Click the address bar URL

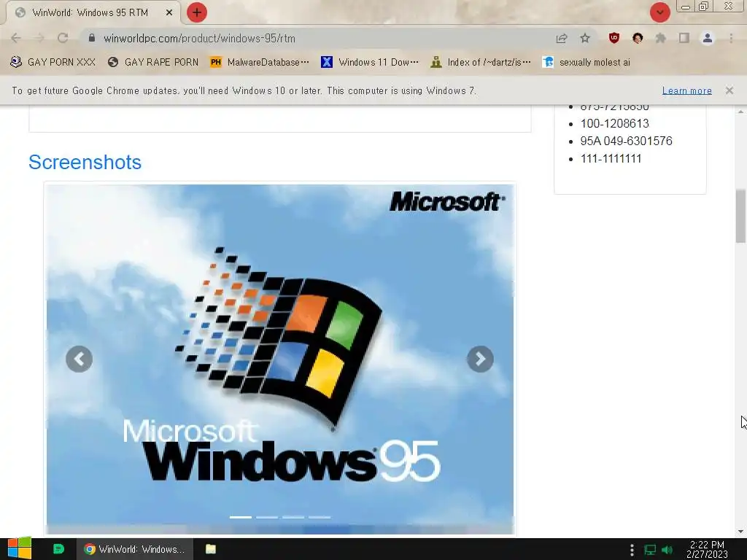click(x=199, y=39)
